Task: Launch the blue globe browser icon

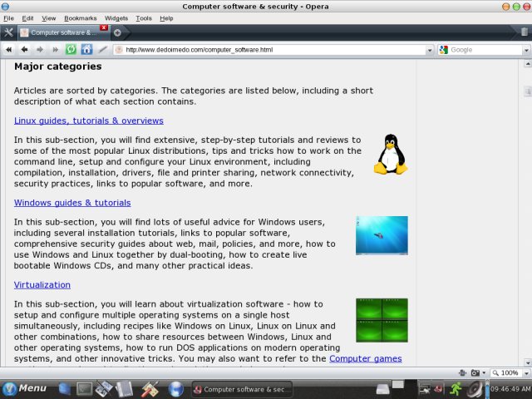Action: (175, 389)
